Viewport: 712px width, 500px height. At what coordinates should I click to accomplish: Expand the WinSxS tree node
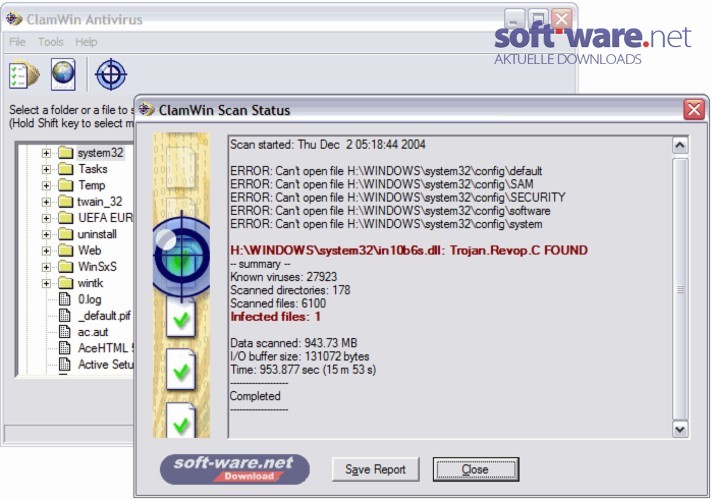tap(46, 267)
